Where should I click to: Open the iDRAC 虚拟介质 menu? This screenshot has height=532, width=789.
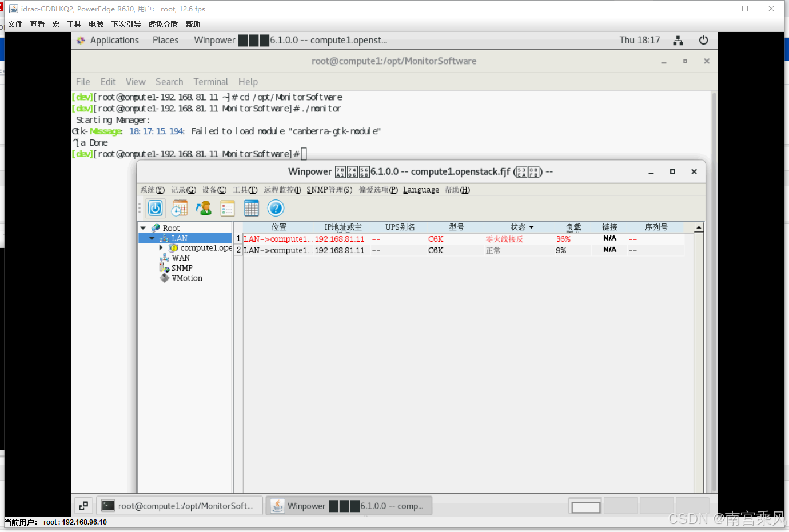(163, 24)
